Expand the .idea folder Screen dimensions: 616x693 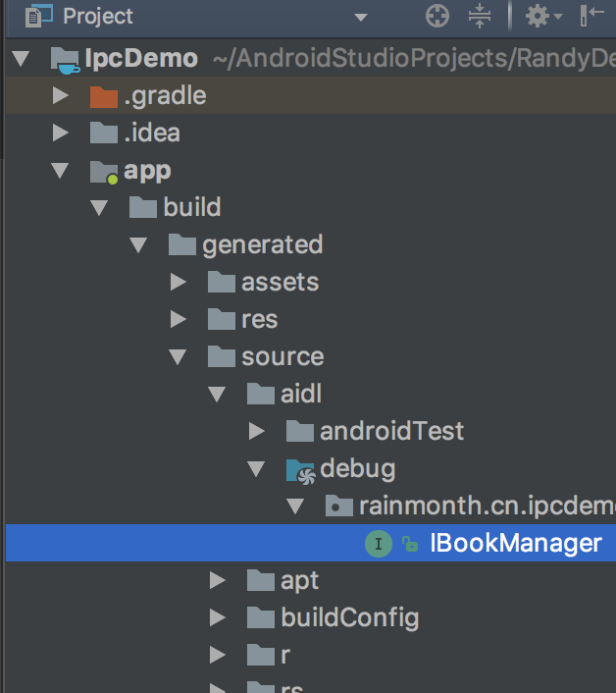(x=61, y=133)
